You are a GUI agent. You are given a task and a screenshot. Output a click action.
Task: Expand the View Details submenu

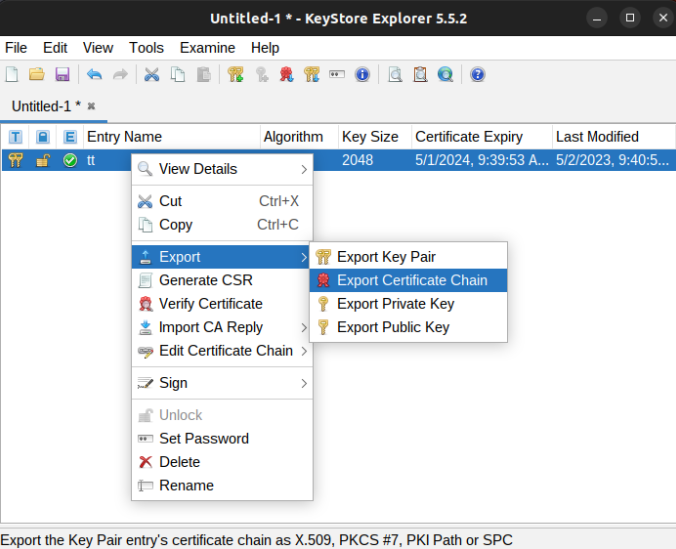coord(222,169)
